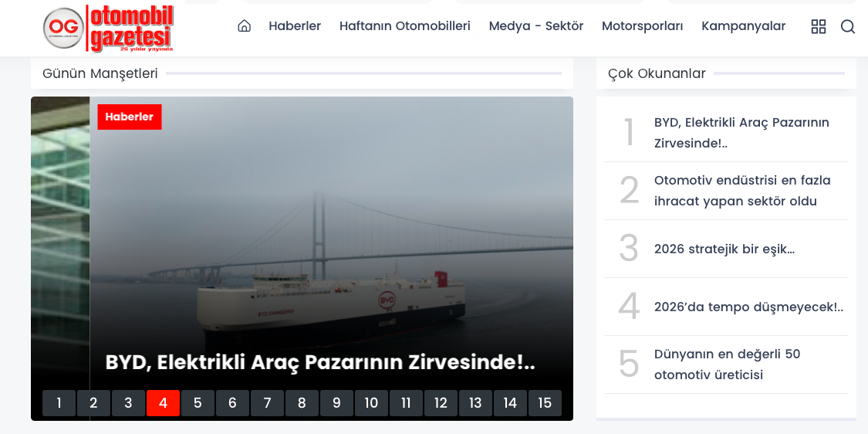
Task: Open the Haberler menu
Action: pyautogui.click(x=295, y=26)
